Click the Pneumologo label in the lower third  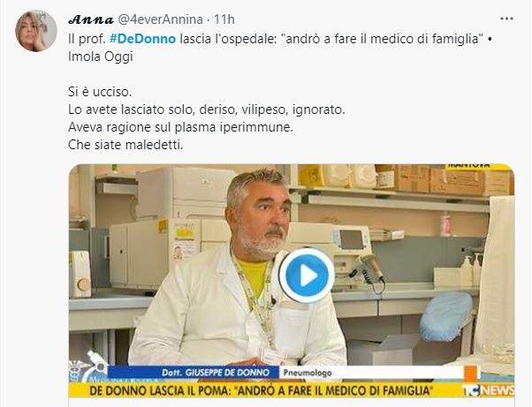pyautogui.click(x=308, y=373)
